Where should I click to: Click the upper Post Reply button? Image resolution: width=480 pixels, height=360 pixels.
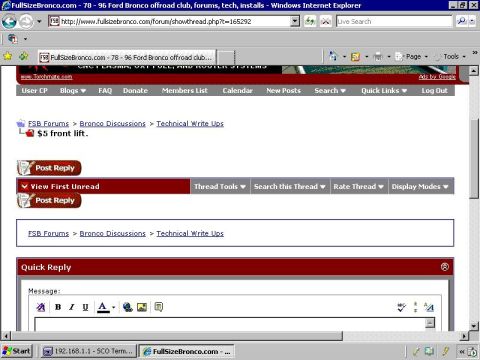pos(49,168)
